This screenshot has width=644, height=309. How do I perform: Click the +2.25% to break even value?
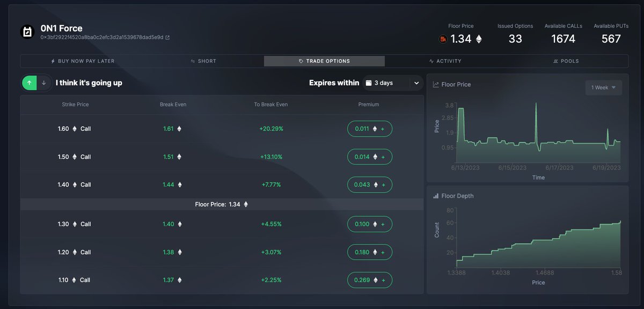[271, 280]
